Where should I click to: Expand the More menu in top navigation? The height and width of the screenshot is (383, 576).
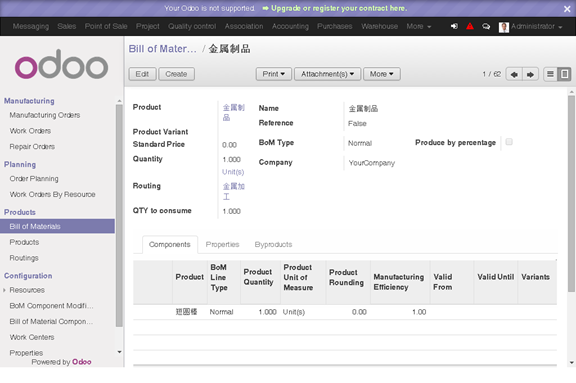418,26
